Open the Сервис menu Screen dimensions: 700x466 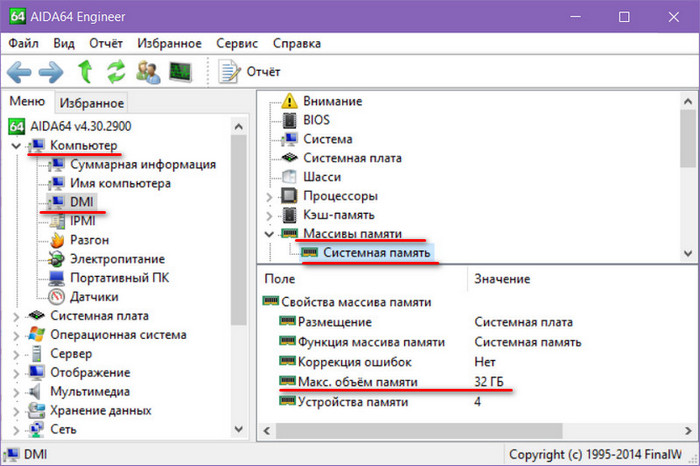236,44
